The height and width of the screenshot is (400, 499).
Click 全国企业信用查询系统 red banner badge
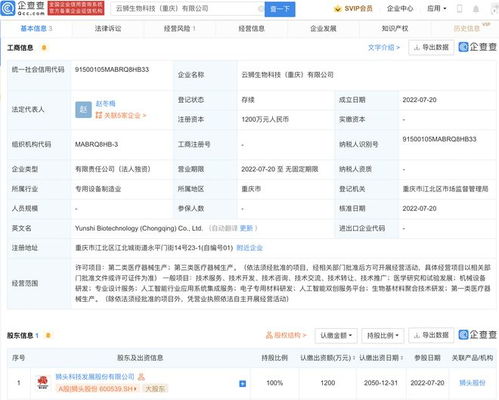pos(76,8)
